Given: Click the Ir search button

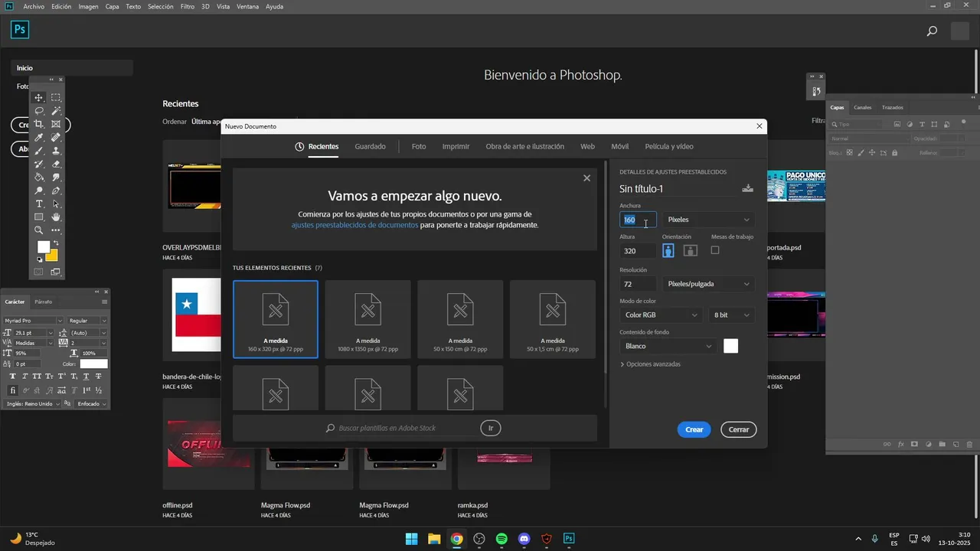Looking at the screenshot, I should tap(491, 428).
